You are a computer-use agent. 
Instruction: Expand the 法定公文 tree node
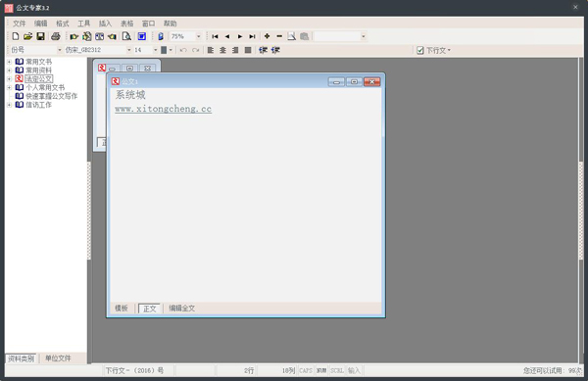tap(10, 78)
